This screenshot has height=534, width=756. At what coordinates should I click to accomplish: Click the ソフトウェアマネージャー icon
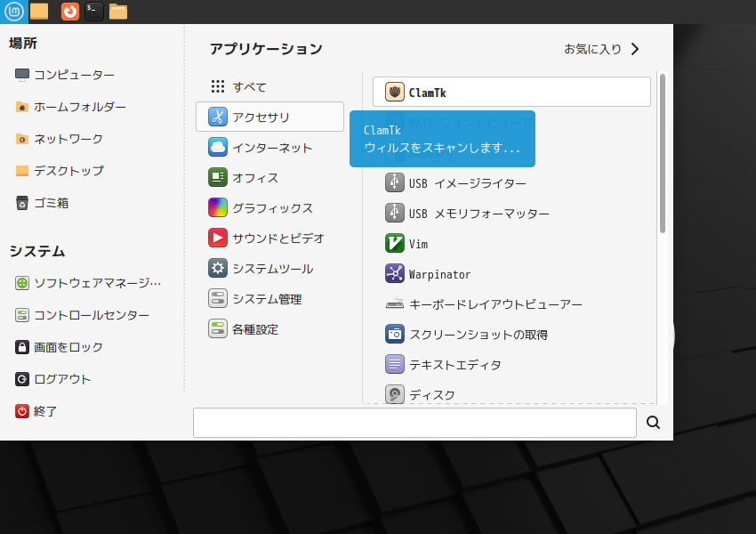click(x=22, y=283)
